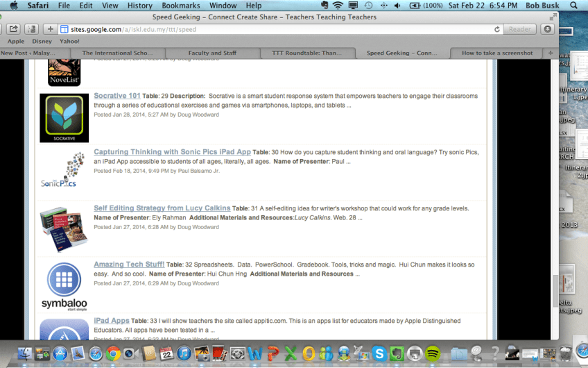Click the Share button in Safari toolbar
Viewport: 588px width, 368px height.
tap(13, 29)
